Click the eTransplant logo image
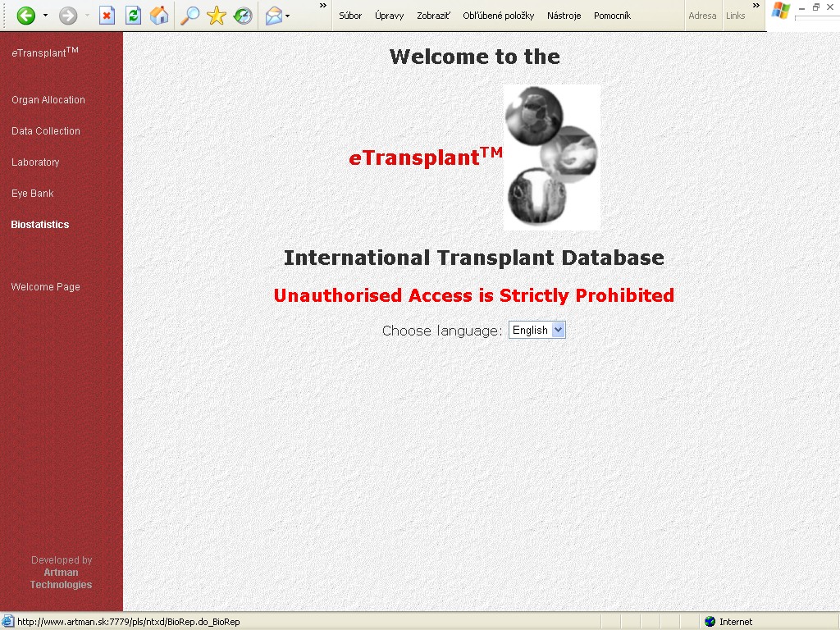 tap(552, 157)
